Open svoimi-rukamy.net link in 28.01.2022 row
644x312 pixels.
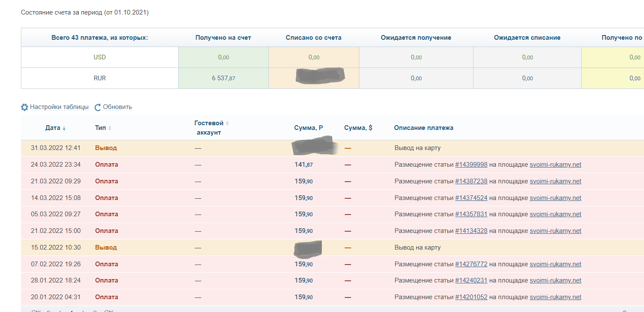point(555,280)
